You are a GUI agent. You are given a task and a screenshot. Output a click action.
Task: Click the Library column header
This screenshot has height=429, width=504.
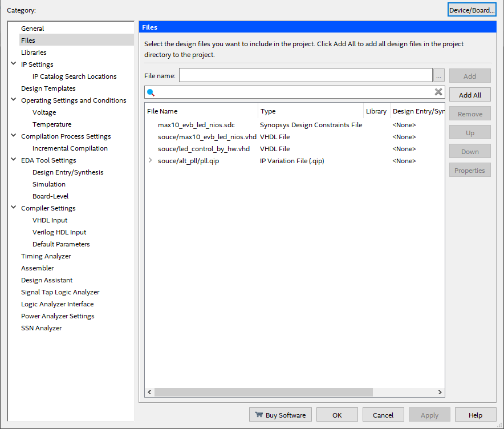(376, 111)
